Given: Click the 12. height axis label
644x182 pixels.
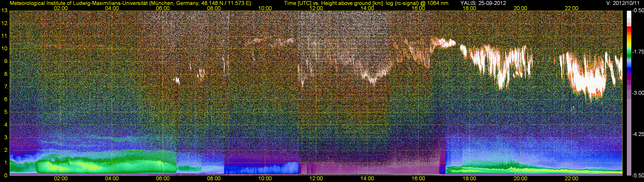Looking at the screenshot, I should point(5,23).
